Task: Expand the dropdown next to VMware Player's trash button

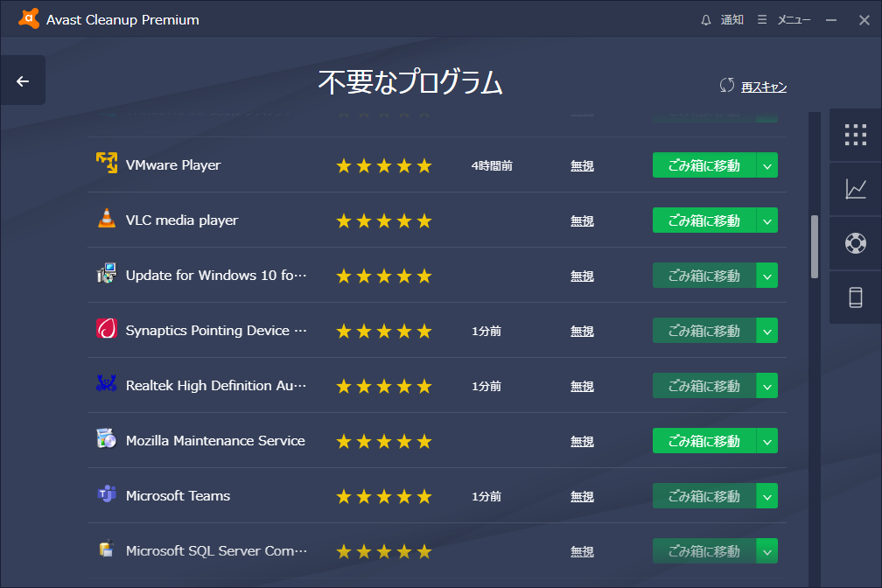Action: 767,164
